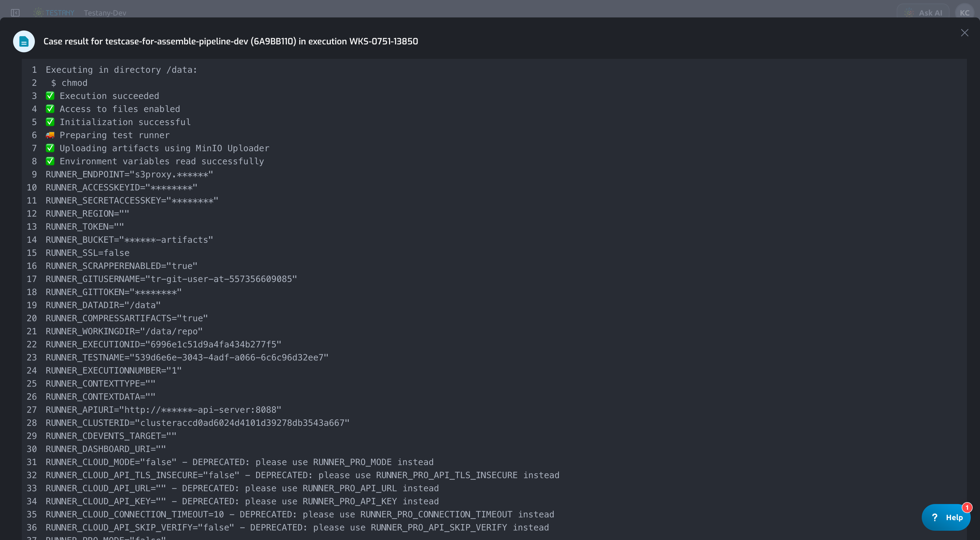Click the truck icon on Preparing test runner
Screen dimensions: 980x540
point(50,135)
